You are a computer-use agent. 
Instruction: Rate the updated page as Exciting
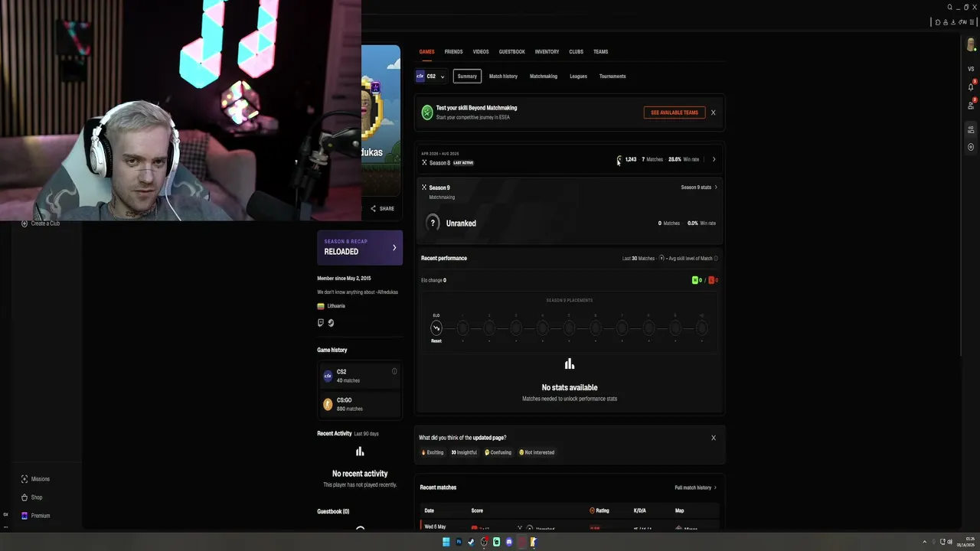pyautogui.click(x=433, y=452)
